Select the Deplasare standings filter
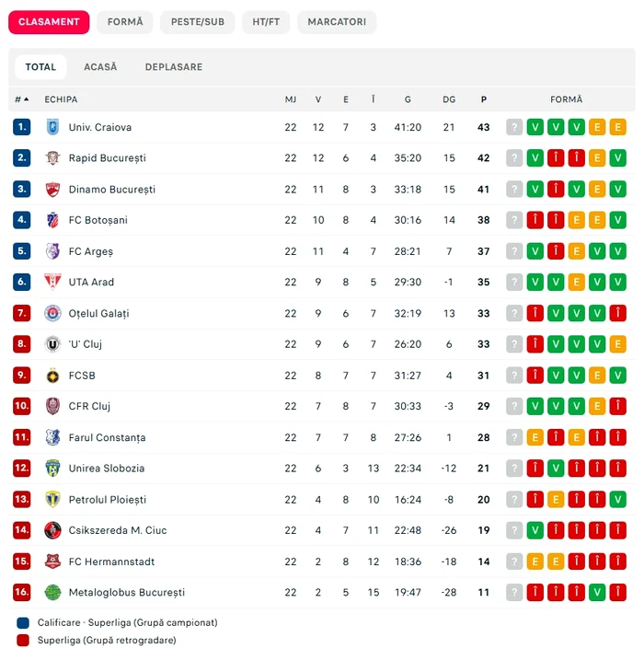644x660 pixels. coord(174,67)
